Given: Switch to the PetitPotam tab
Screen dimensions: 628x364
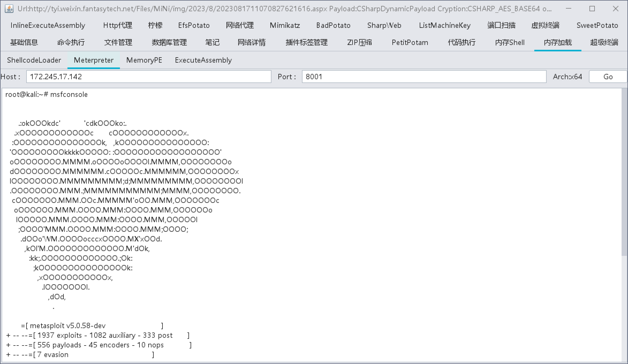Looking at the screenshot, I should 410,43.
